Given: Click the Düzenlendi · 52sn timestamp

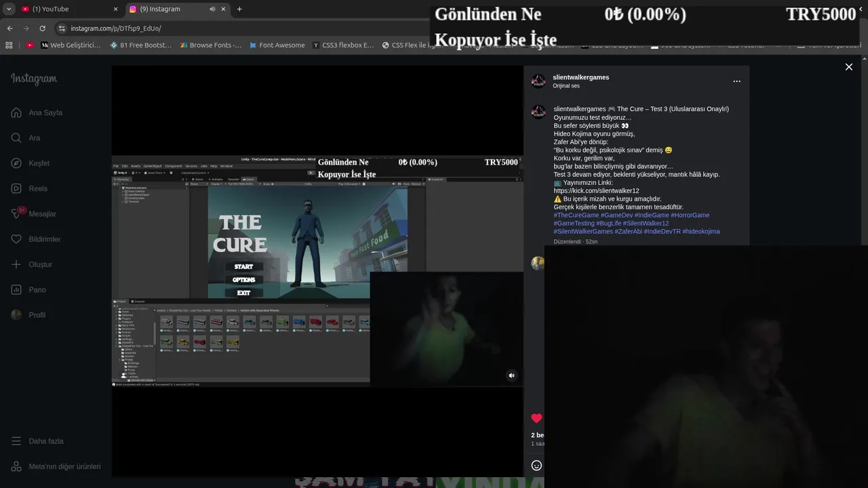Looking at the screenshot, I should click(x=576, y=241).
